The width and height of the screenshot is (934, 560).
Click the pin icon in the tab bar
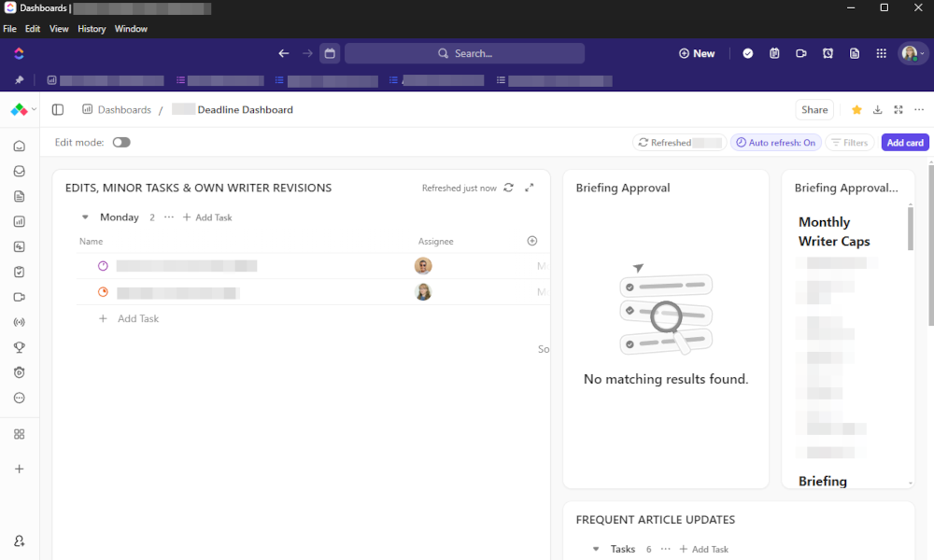[19, 80]
